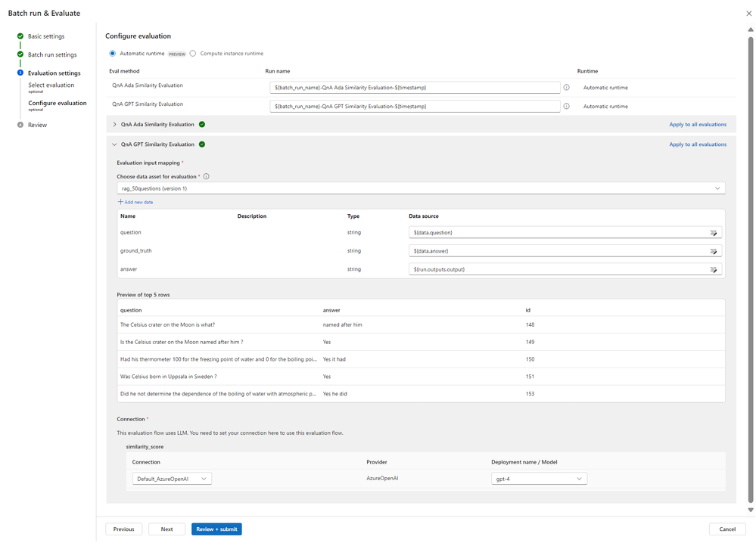Click preview answer 'Yes he did'
This screenshot has width=756, height=546.
(334, 394)
